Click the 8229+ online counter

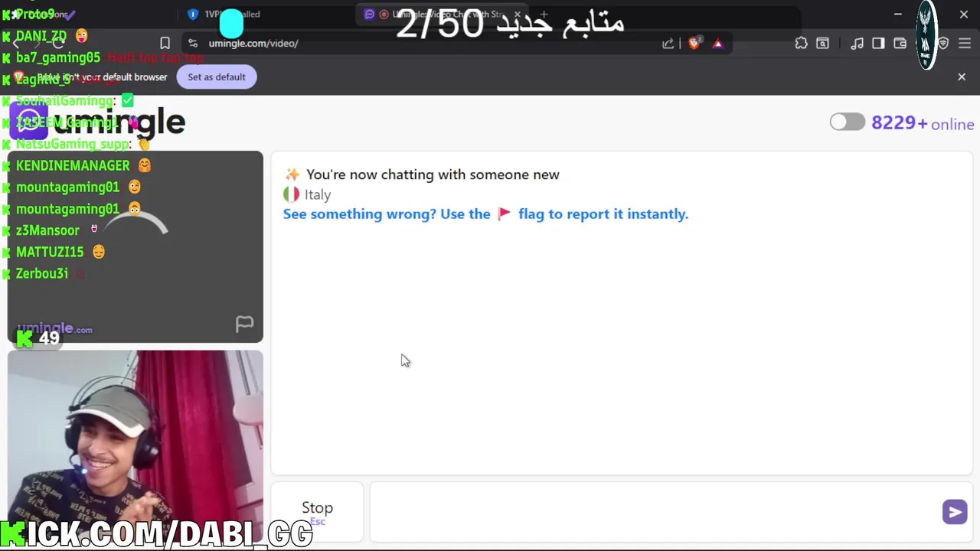pyautogui.click(x=923, y=123)
